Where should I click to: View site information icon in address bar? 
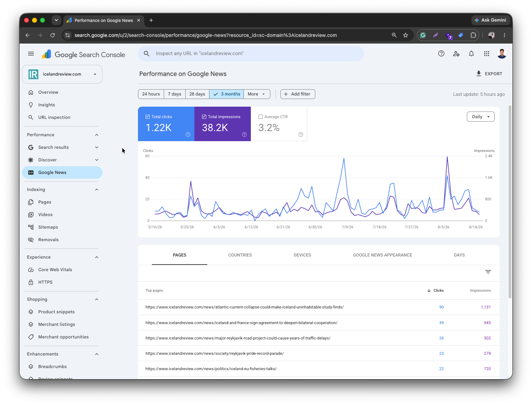(68, 35)
